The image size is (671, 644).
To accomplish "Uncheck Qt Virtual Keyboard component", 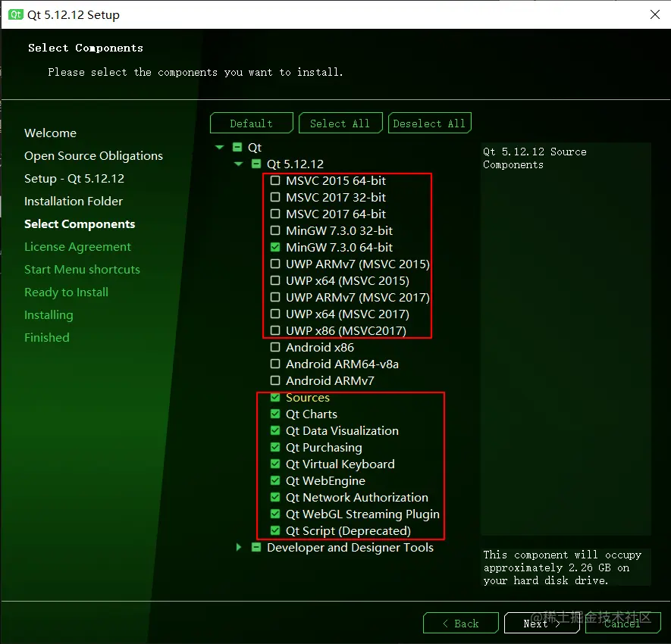I will (x=275, y=464).
